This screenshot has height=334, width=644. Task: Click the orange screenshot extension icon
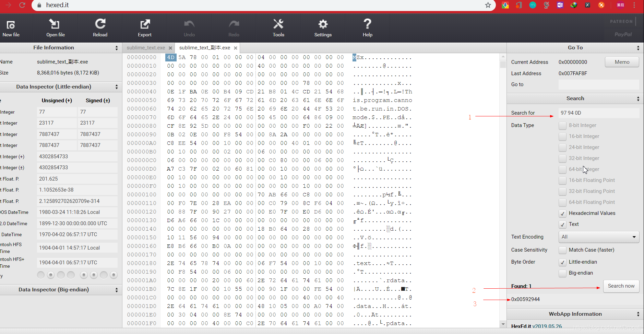point(601,5)
